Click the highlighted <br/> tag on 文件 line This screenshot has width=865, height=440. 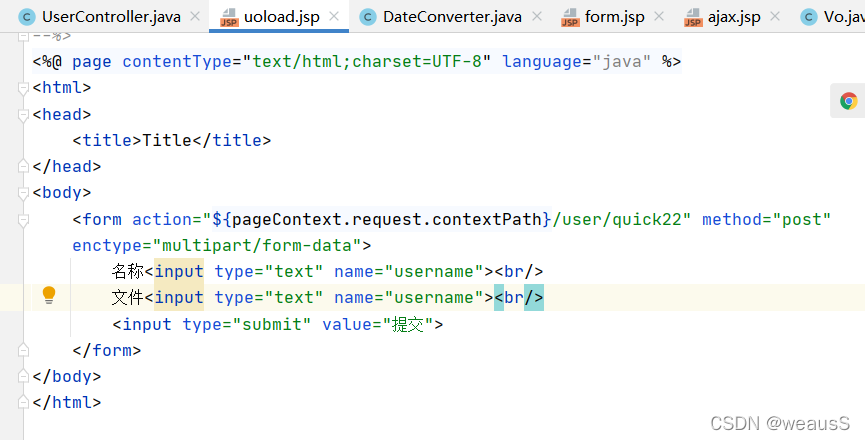click(x=519, y=298)
